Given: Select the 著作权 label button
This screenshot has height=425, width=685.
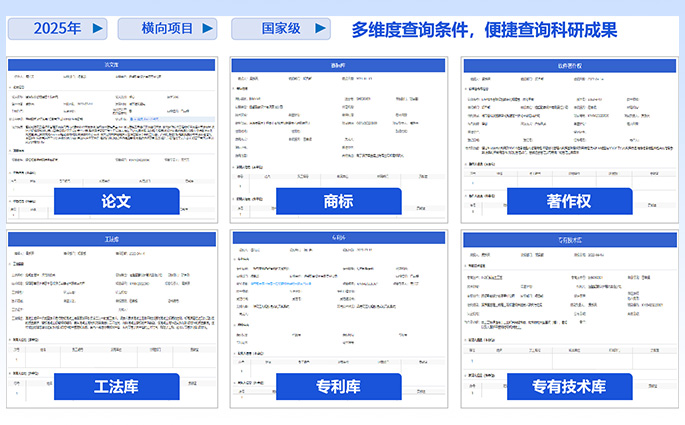Looking at the screenshot, I should [x=569, y=201].
